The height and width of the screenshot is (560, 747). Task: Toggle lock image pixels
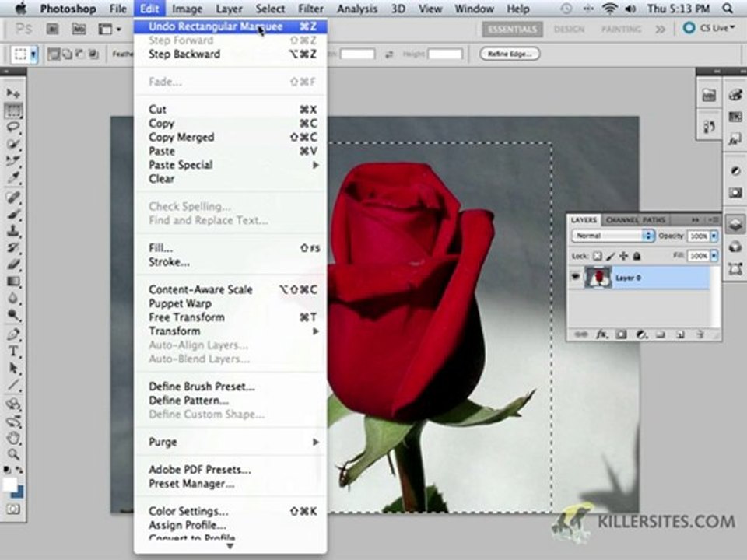(610, 256)
